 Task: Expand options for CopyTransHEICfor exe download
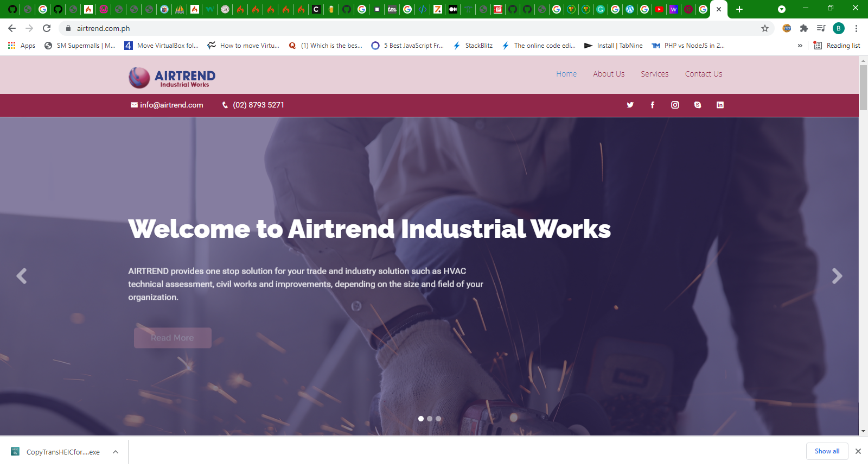pos(116,452)
